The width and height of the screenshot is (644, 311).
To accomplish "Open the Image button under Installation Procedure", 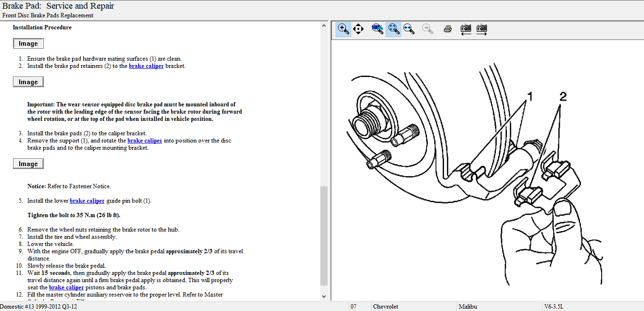I will click(x=28, y=44).
